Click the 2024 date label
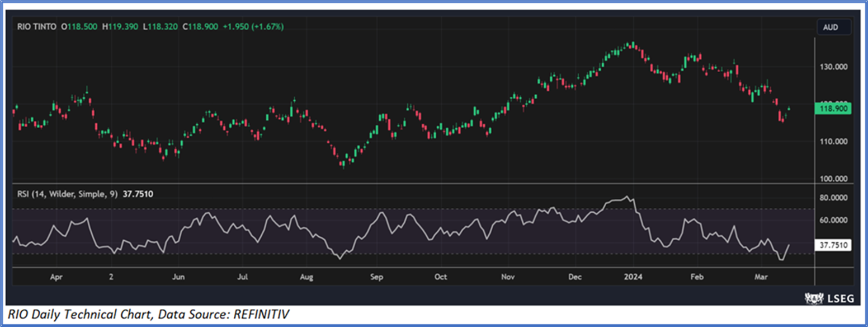Viewport: 868px width, 327px height. click(634, 277)
